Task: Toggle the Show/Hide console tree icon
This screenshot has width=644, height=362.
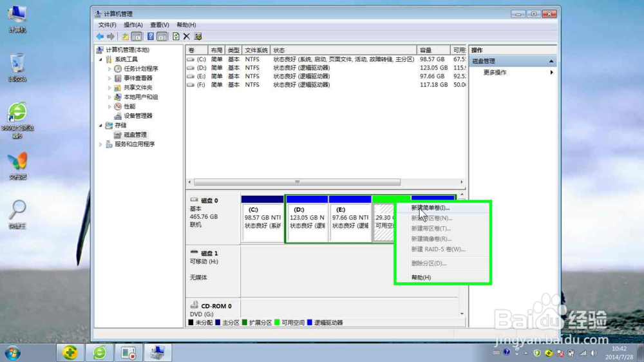Action: (137, 37)
